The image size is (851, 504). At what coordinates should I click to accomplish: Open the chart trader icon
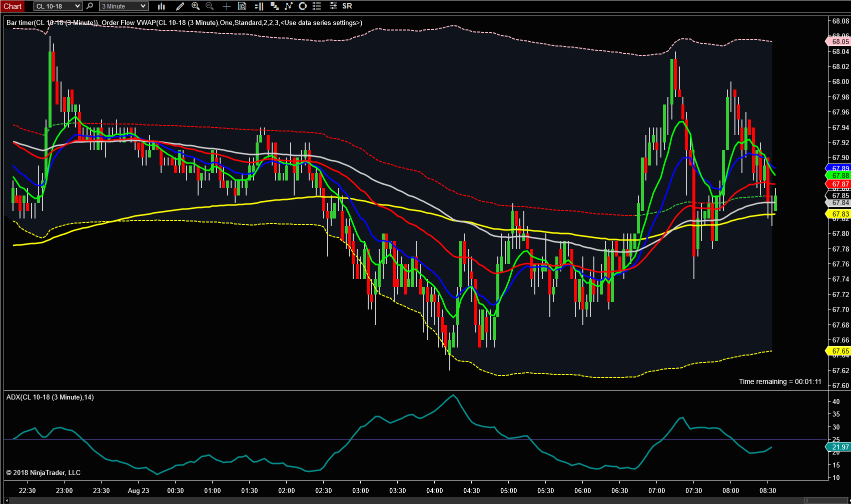pos(259,6)
